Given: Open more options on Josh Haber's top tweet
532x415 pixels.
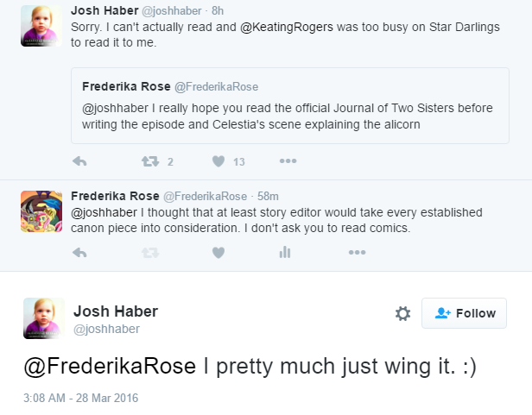Looking at the screenshot, I should (288, 161).
